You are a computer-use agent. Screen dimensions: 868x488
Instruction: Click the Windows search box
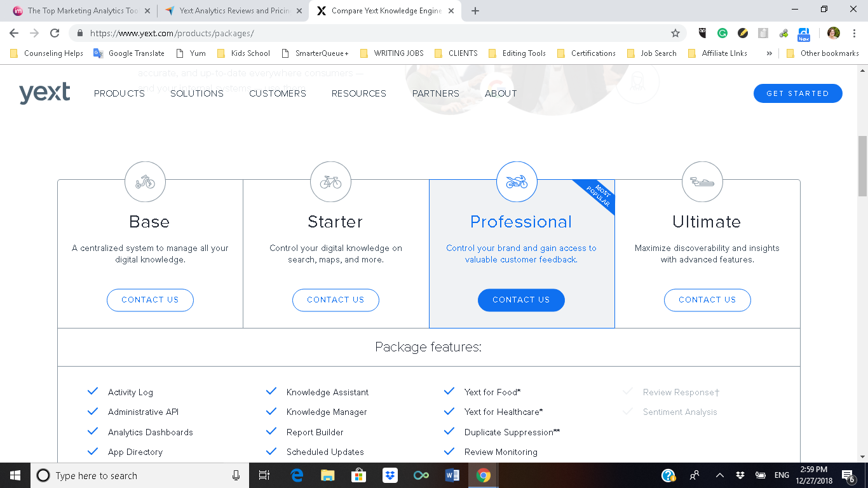pyautogui.click(x=139, y=475)
